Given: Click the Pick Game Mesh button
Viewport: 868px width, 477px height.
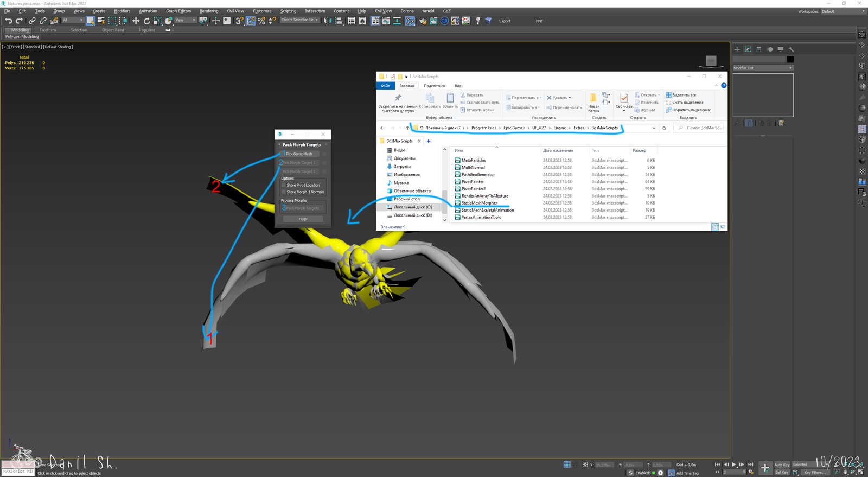Looking at the screenshot, I should click(300, 154).
